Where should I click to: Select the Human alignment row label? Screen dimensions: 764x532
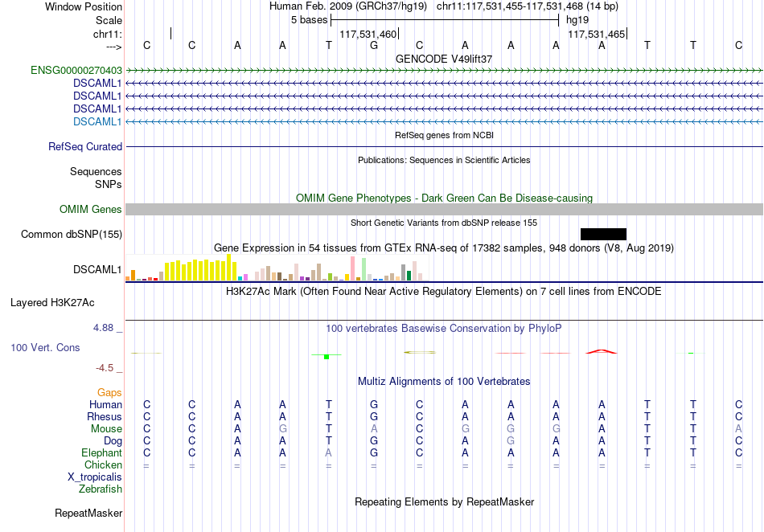pos(105,404)
